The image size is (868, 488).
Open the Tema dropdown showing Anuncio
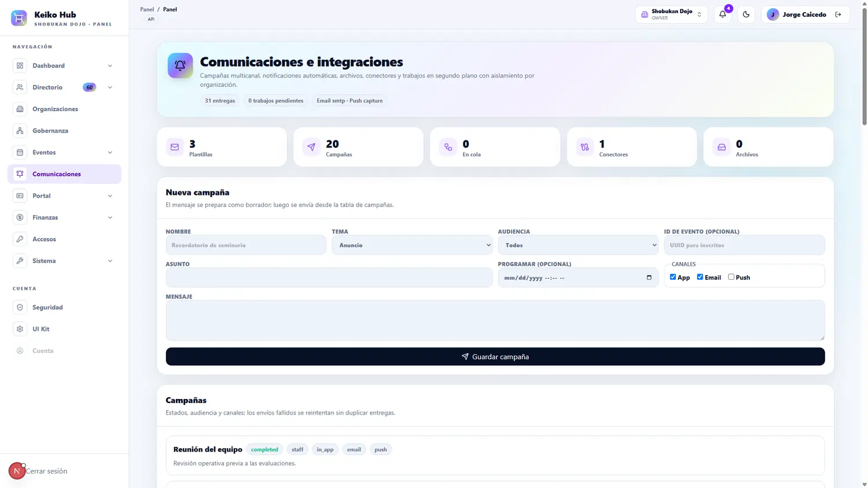pos(412,245)
